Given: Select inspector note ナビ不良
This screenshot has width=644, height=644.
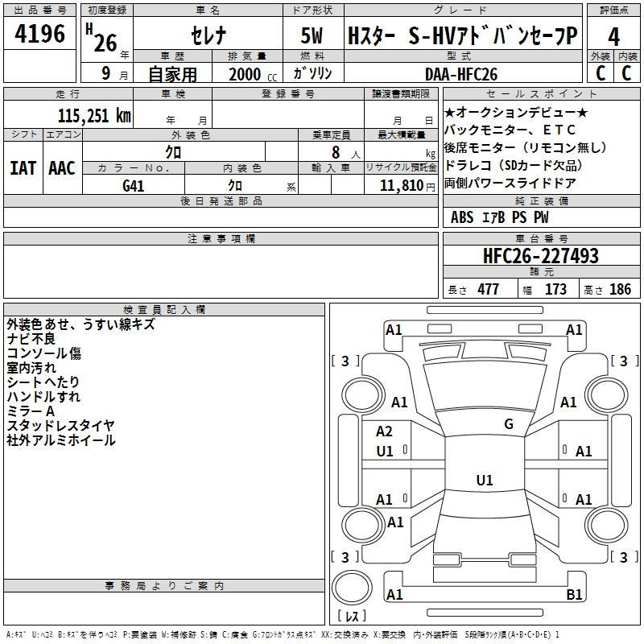Looking at the screenshot, I should (x=31, y=339).
